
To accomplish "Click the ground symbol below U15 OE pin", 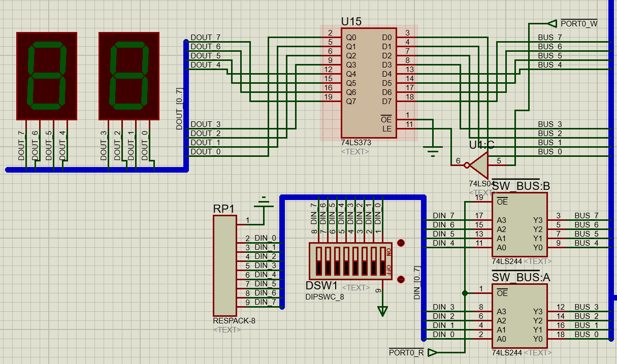I will click(433, 151).
